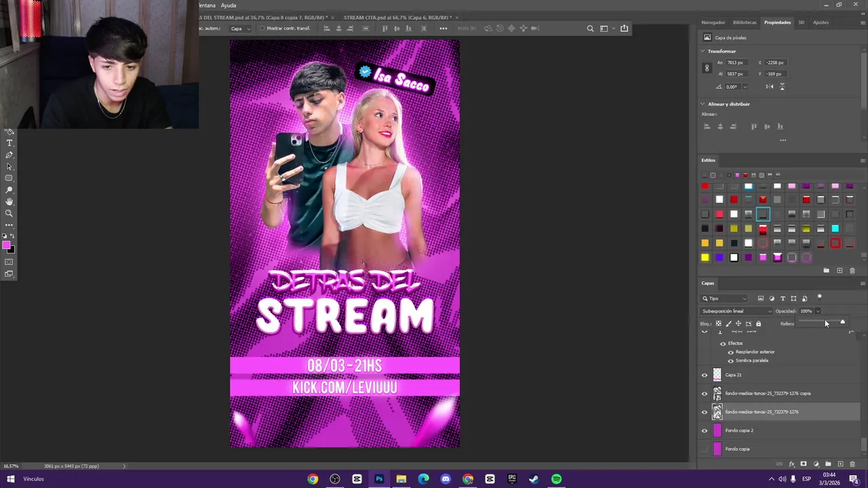Open Subexposición lineal blend mode dropdown
The width and height of the screenshot is (868, 488).
(x=737, y=311)
